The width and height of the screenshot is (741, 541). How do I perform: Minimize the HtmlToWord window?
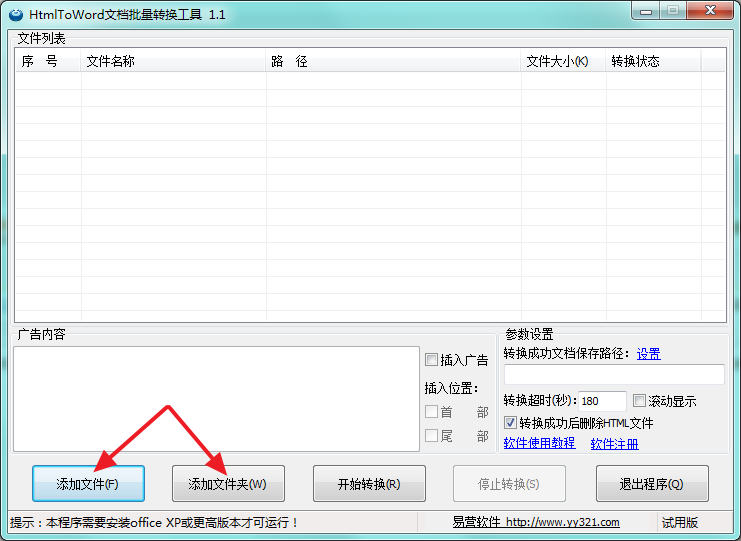tap(646, 11)
